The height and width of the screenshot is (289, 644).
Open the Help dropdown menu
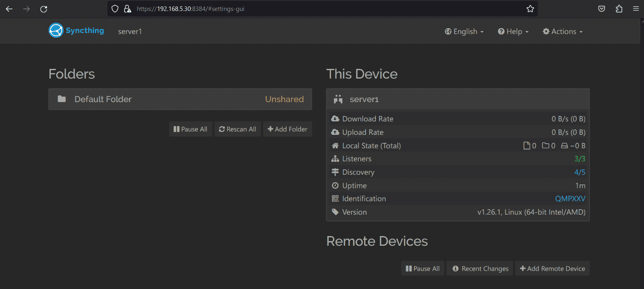tap(513, 32)
